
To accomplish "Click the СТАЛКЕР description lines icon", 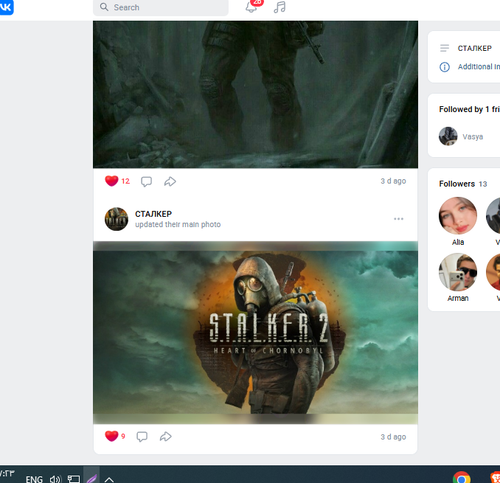I will pyautogui.click(x=444, y=48).
